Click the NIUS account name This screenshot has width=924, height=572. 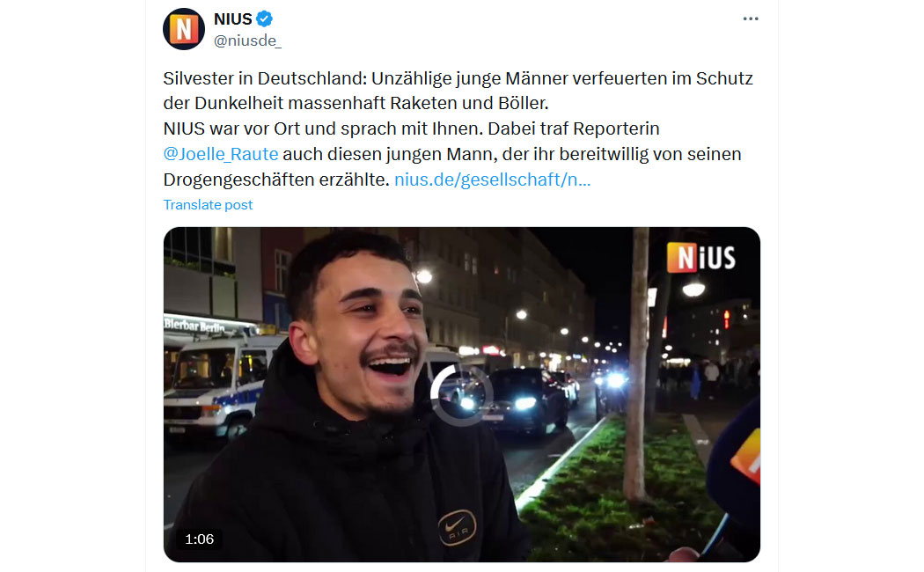(233, 18)
